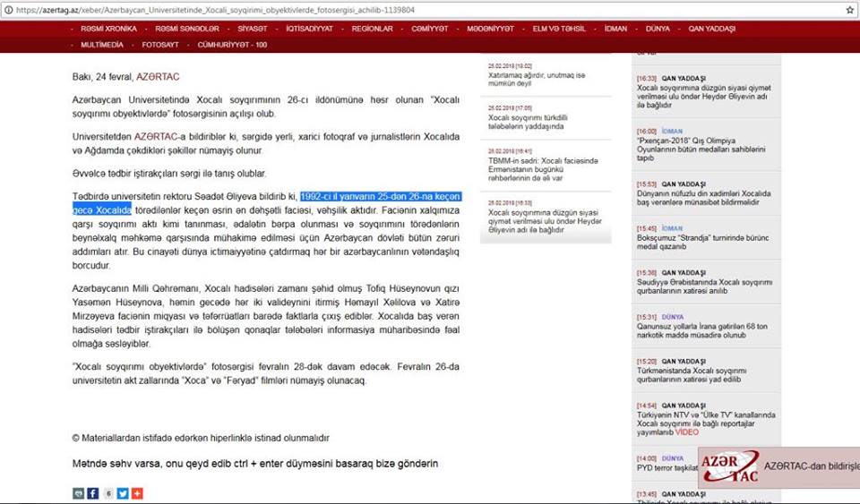Click AZƏRTAC link in the dateline

pos(158,77)
